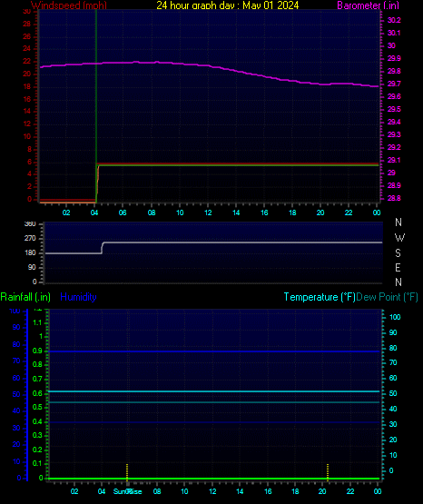
Task: Click the 22 mph windspeed scale value
Action: (x=26, y=61)
